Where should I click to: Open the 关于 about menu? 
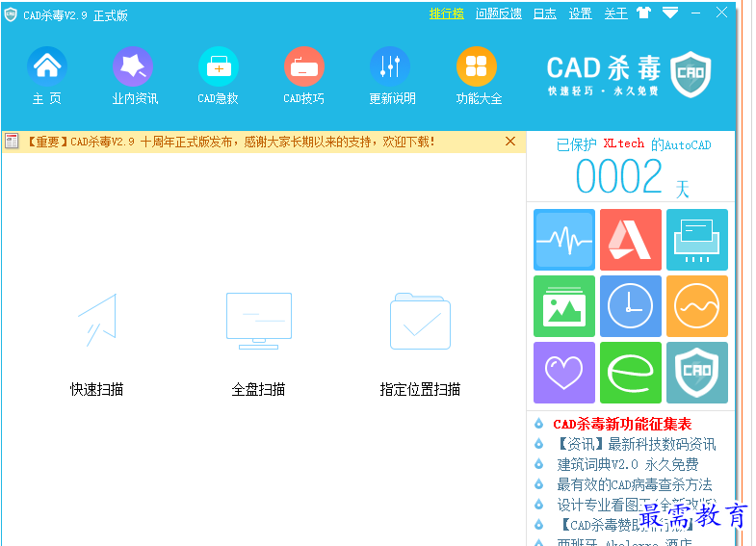[x=616, y=13]
